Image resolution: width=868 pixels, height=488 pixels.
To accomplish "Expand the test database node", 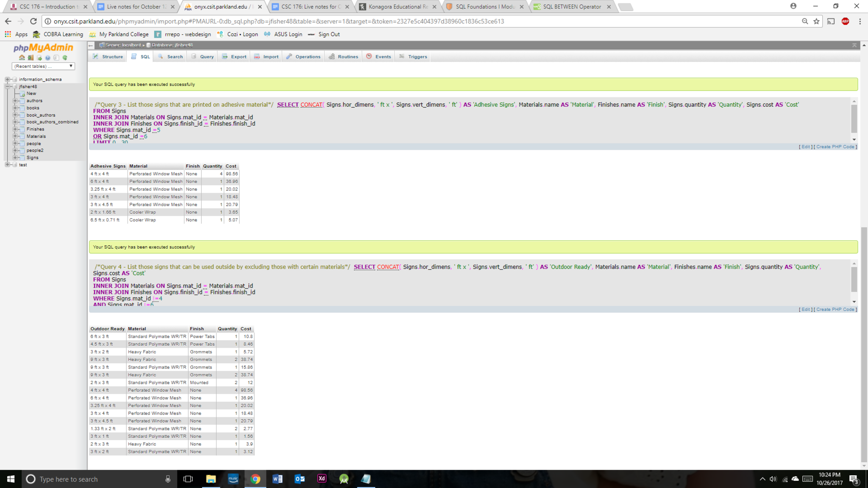I will coord(7,165).
